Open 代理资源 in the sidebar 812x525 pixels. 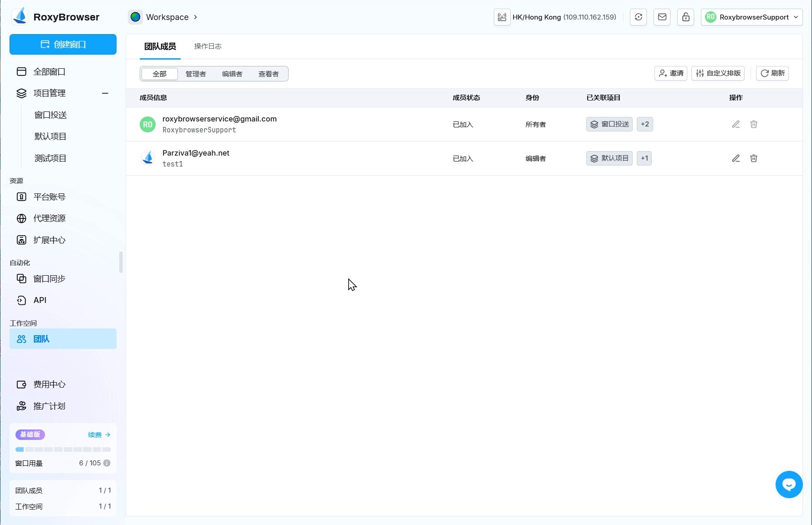point(50,218)
